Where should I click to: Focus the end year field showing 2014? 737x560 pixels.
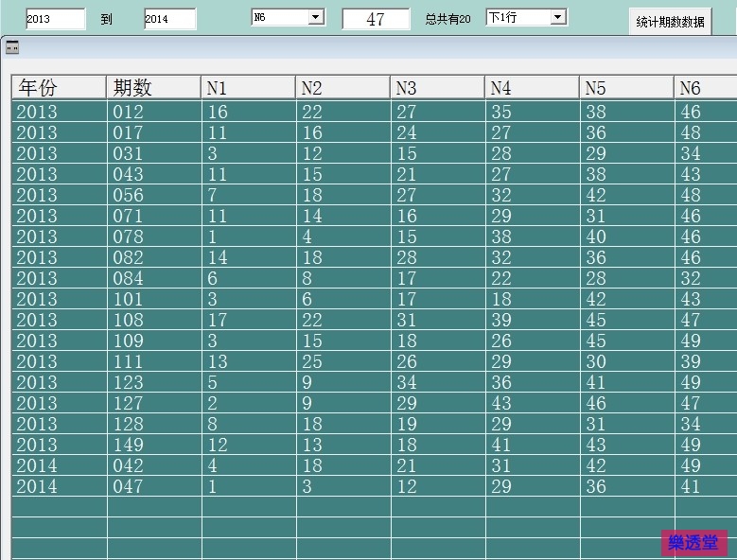pos(169,19)
